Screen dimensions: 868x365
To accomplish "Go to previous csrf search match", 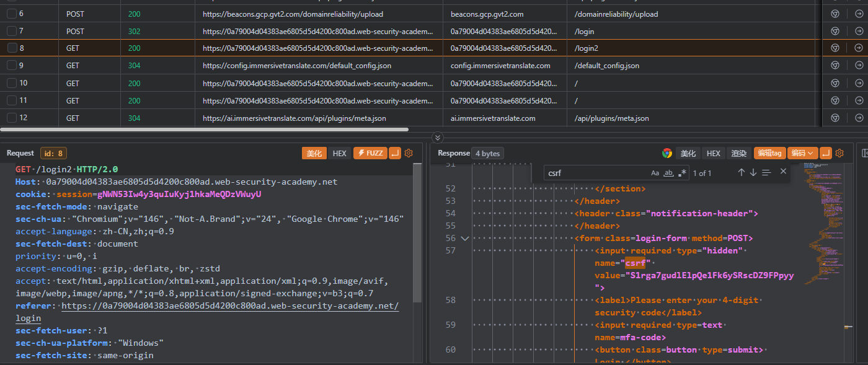I will pos(741,173).
